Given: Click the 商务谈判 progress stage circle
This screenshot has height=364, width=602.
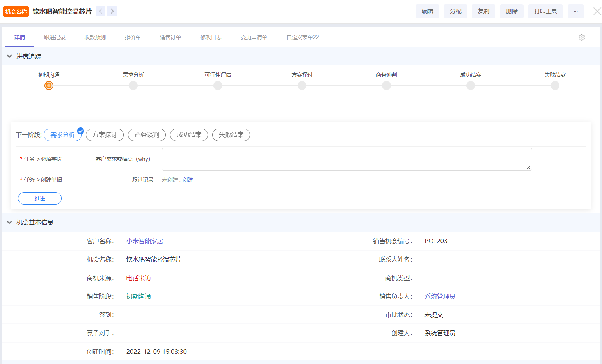Looking at the screenshot, I should (386, 86).
